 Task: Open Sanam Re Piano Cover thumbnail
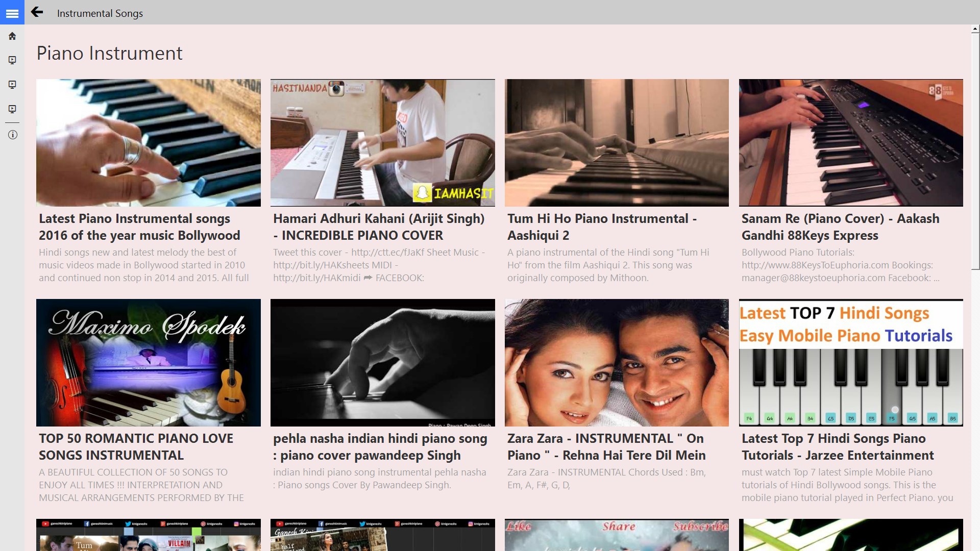point(851,142)
